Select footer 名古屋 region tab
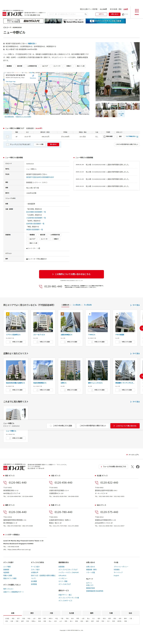This screenshot has height=644, width=143. (x=71, y=613)
